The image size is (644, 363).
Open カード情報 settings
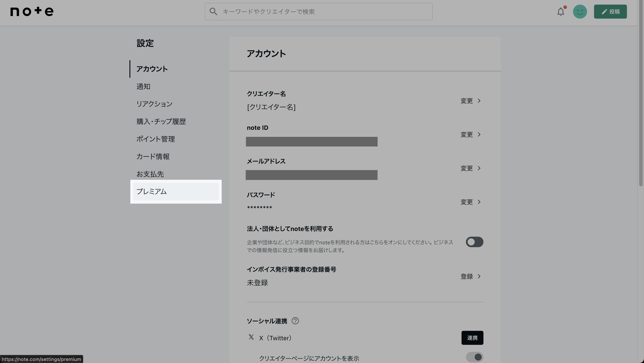pos(153,156)
